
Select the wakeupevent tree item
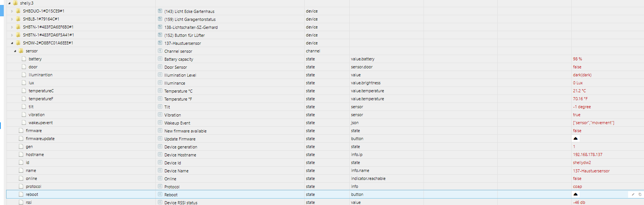point(41,123)
